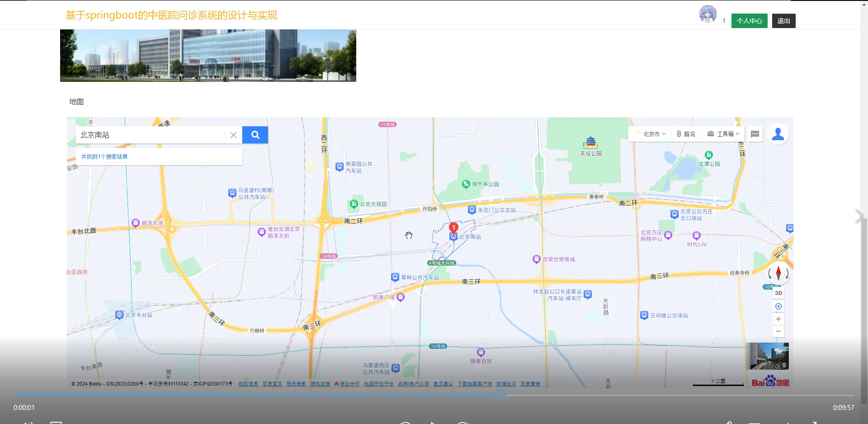Click the 北京方庄购物中心 shopping marker
Screen dimensions: 868x424
[x=668, y=235]
